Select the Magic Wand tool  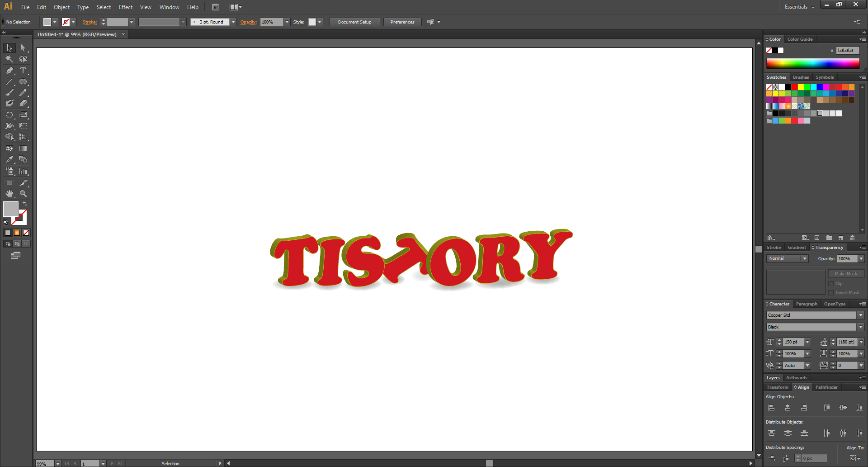click(x=9, y=59)
